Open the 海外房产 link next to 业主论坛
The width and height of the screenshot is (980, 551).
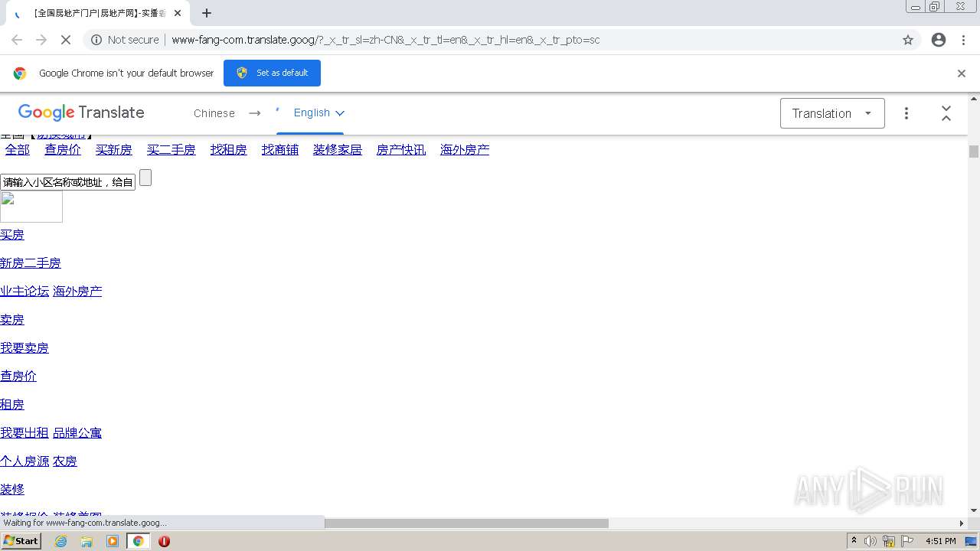77,292
